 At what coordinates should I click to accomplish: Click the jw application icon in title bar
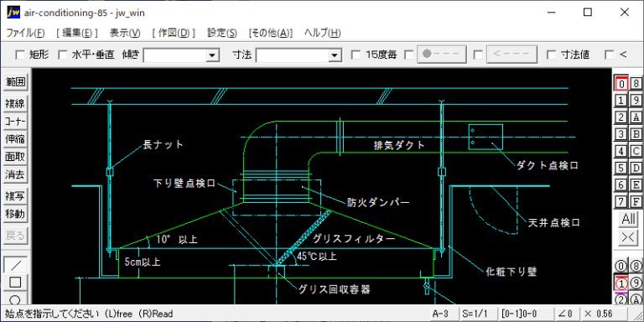(13, 13)
